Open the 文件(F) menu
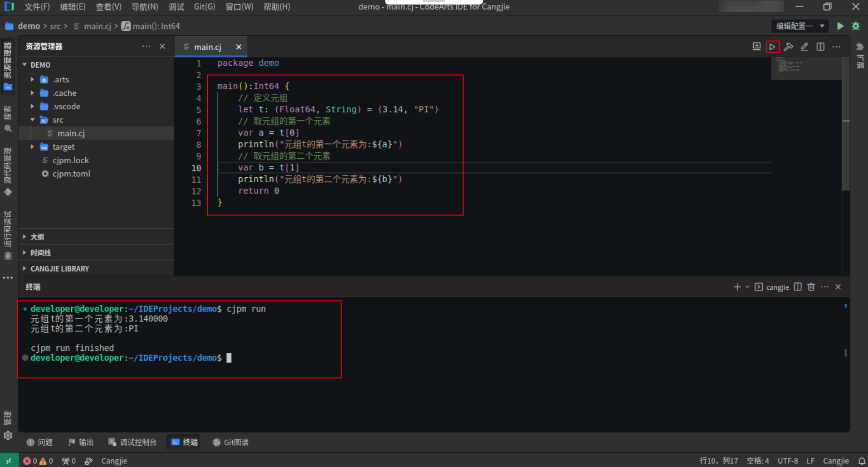This screenshot has height=467, width=868. pos(37,7)
